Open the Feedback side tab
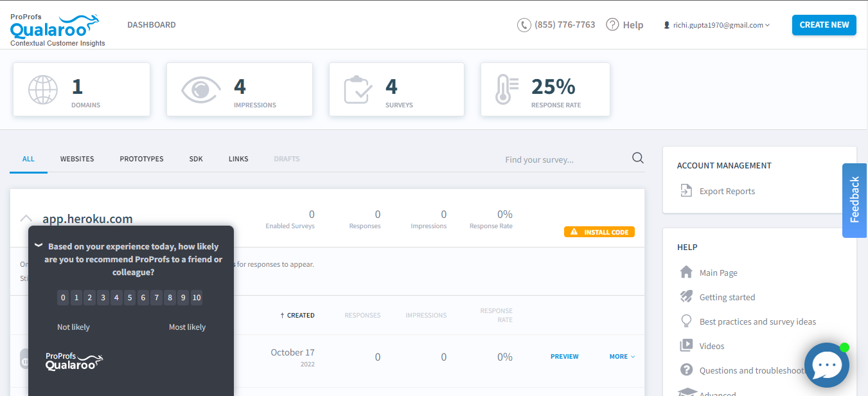 [x=855, y=200]
